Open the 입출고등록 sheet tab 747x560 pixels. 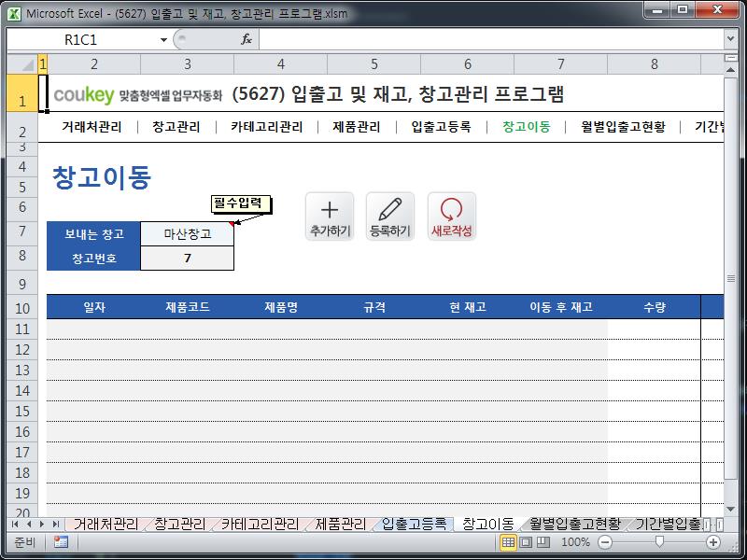414,525
